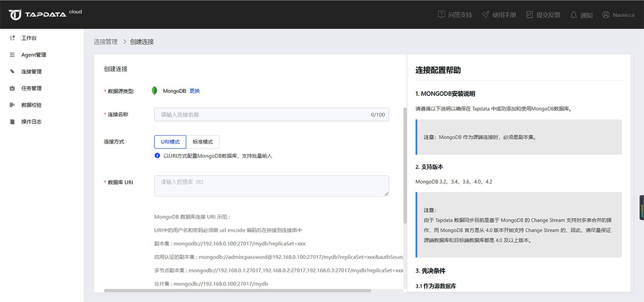Click the 连接配置帮助 heading

click(x=438, y=70)
